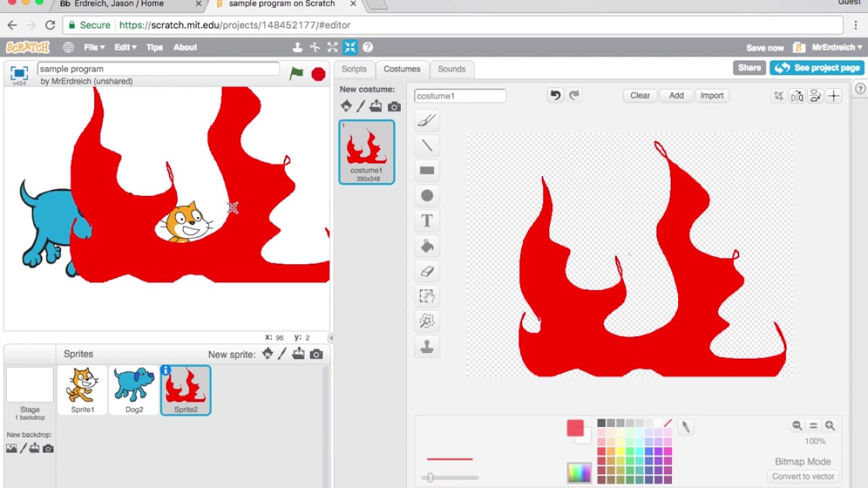
Task: Click the Add button
Action: (x=677, y=96)
